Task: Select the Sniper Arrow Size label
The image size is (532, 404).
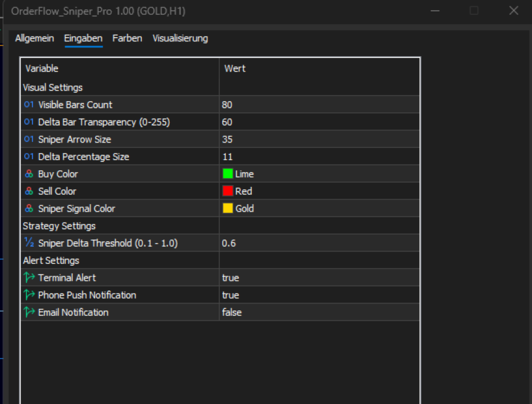Action: (74, 139)
